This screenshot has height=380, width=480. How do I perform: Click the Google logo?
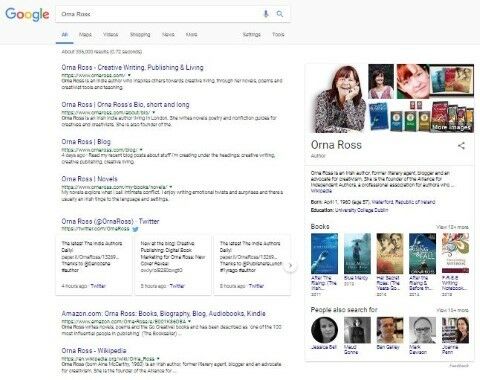[x=27, y=14]
